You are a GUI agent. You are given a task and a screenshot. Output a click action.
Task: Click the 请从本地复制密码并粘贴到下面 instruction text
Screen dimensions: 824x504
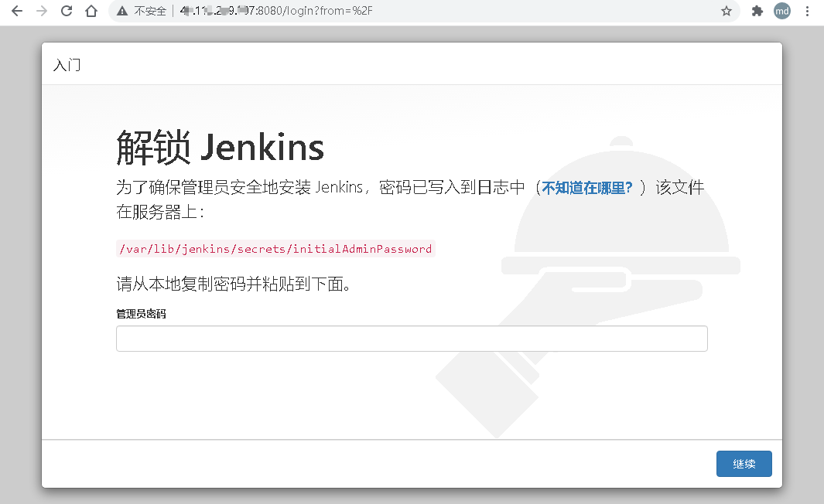coord(234,284)
